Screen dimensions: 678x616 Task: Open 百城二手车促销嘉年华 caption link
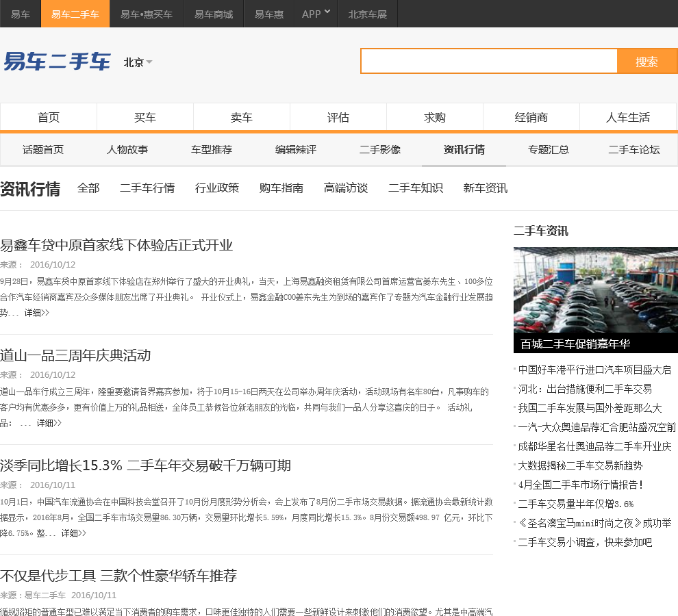575,344
